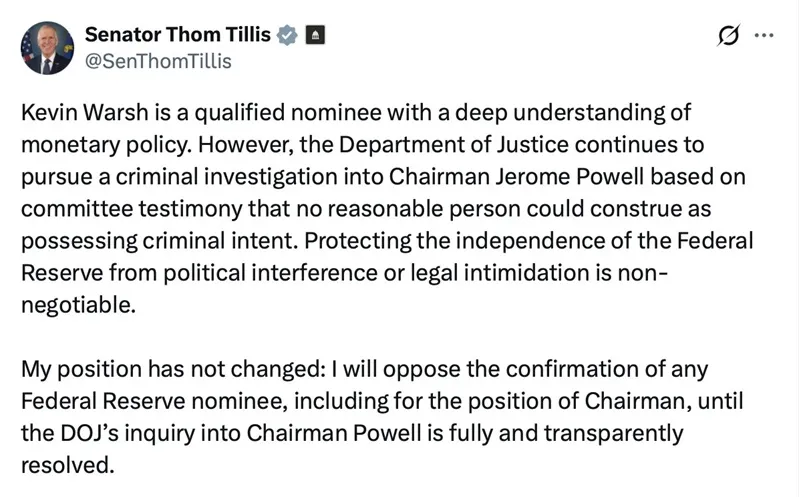Click the blue verified checkmark badge
Image resolution: width=799 pixels, height=497 pixels.
pos(287,35)
